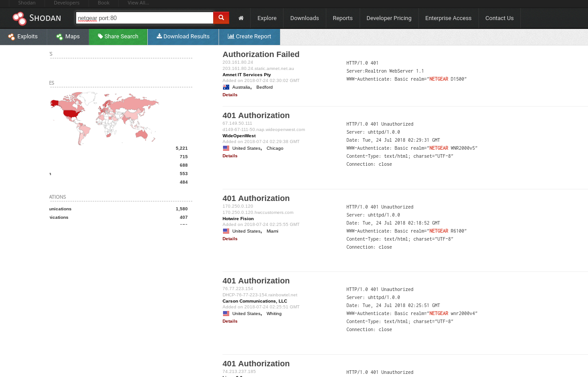The height and width of the screenshot is (377, 588).
Task: Click View All... in top bar
Action: pos(138,3)
